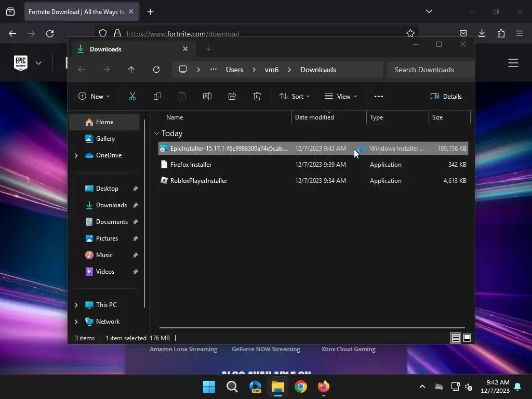Open the New dropdown menu
This screenshot has width=532, height=399.
94,96
